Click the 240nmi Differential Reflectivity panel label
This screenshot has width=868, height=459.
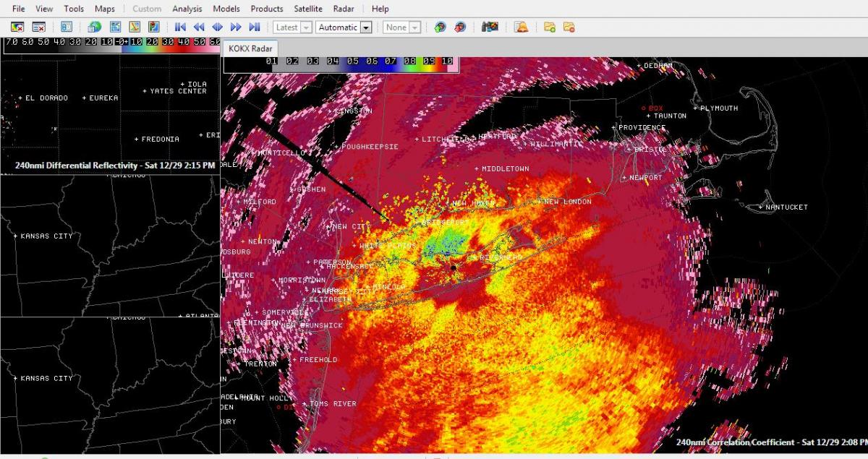115,166
